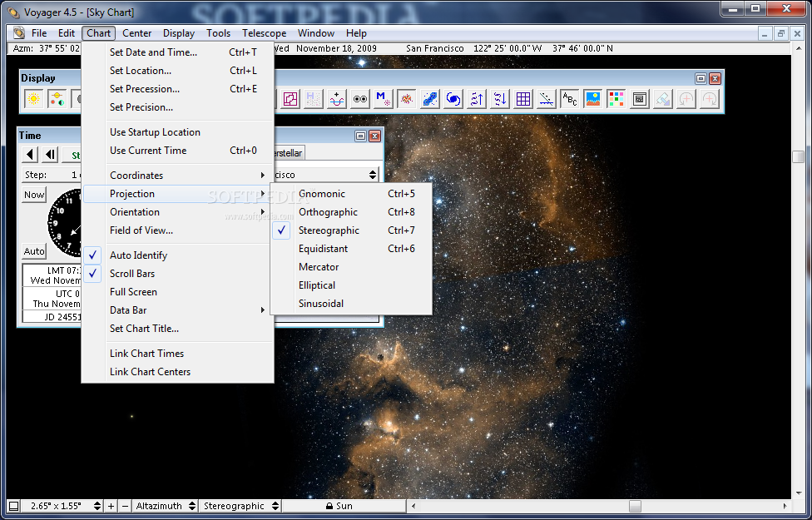This screenshot has width=812, height=520.
Task: Select Gnomonic projection option
Action: pyautogui.click(x=351, y=194)
